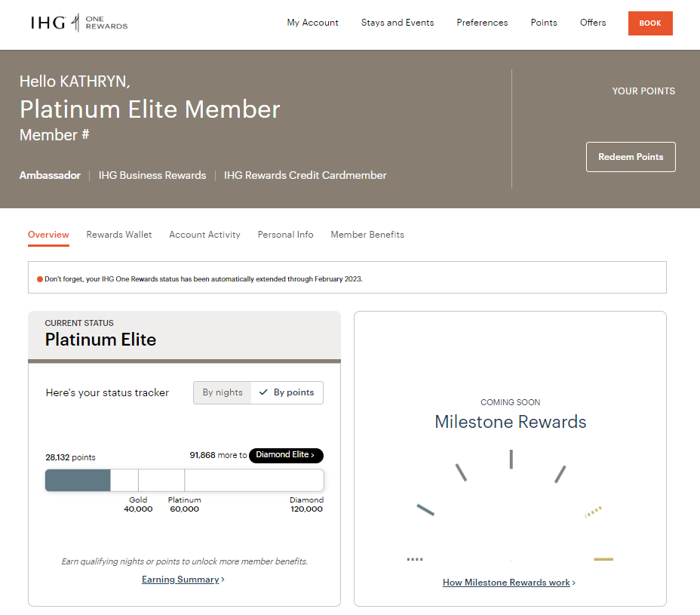This screenshot has width=700, height=615.
Task: Expand 'How Milestone Rewards work'
Action: pyautogui.click(x=509, y=582)
